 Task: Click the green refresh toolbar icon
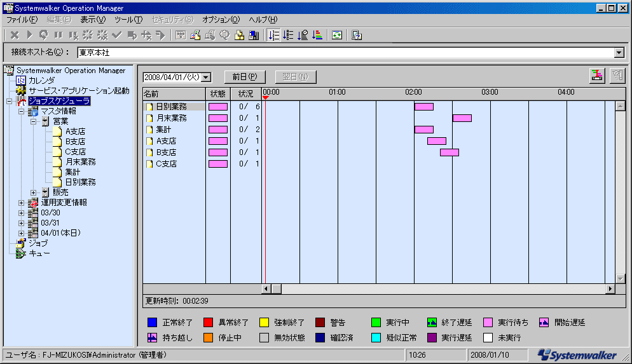point(337,36)
